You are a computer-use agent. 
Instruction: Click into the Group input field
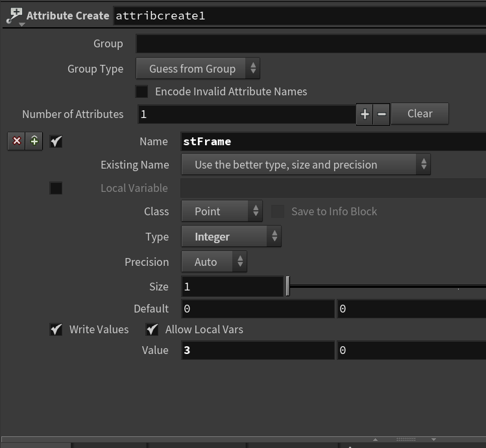(x=311, y=43)
